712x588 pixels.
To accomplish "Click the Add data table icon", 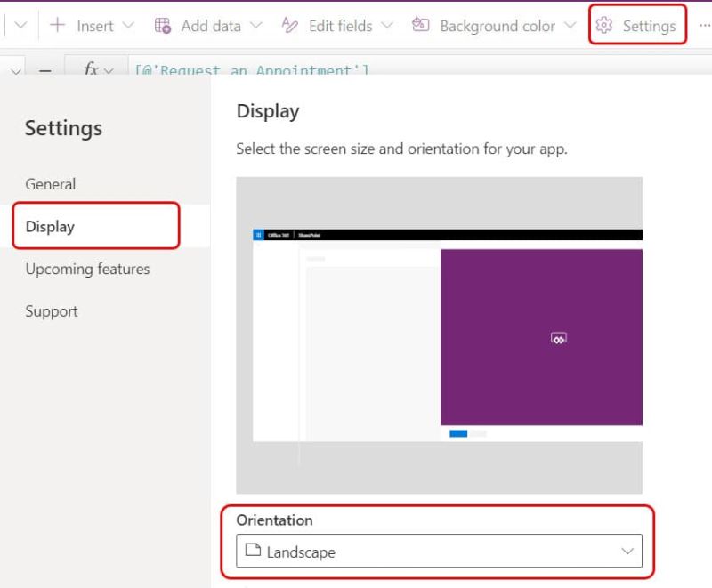I will tap(163, 26).
